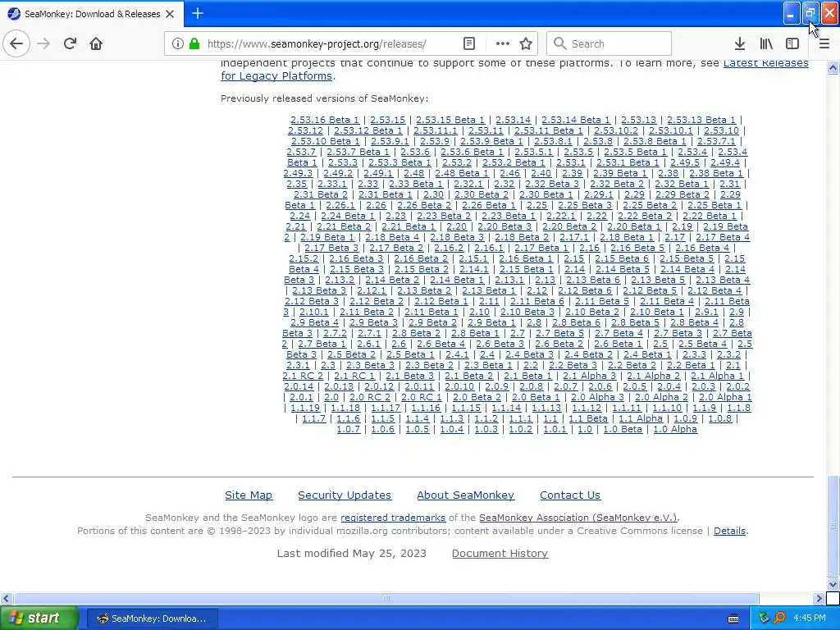Image resolution: width=840 pixels, height=630 pixels.
Task: Click the green secure connection padlock
Action: click(x=194, y=43)
